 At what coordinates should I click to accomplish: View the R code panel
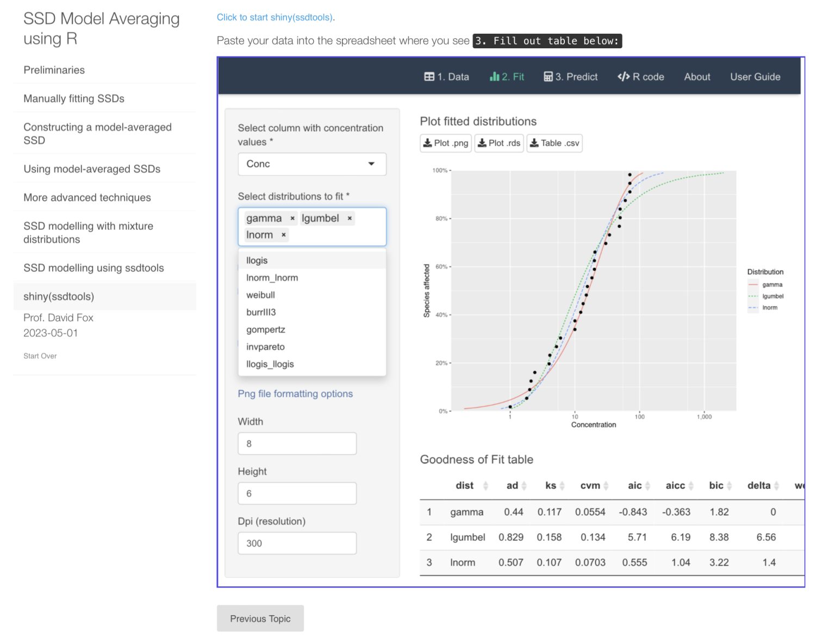[640, 77]
